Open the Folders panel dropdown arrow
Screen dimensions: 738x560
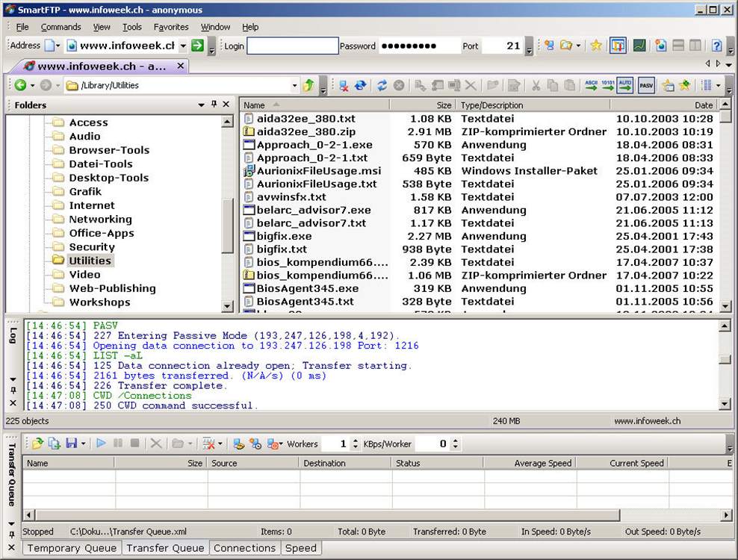[x=202, y=105]
